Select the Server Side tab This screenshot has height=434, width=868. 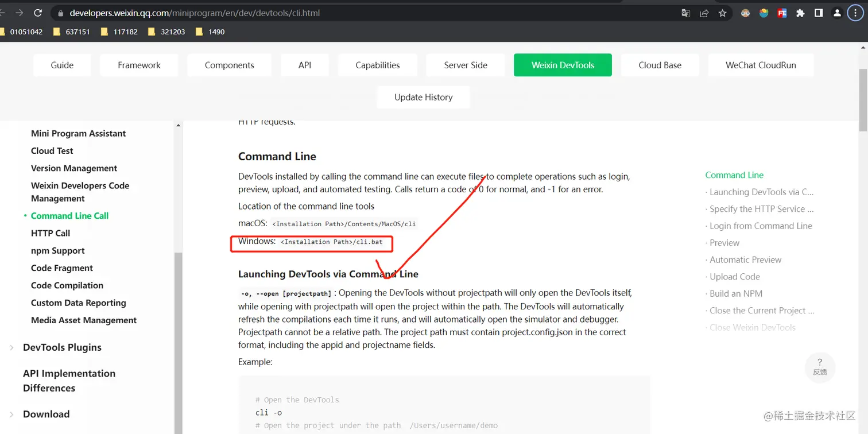click(x=466, y=65)
